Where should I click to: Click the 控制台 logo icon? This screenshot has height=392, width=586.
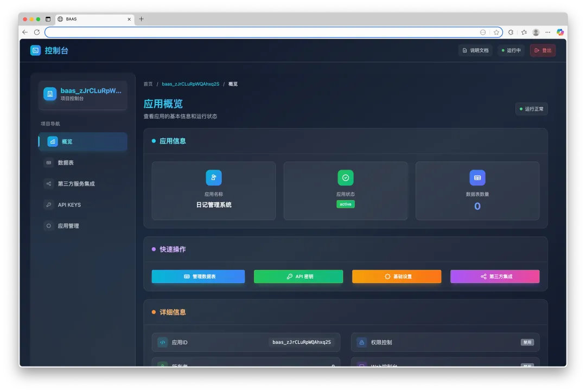[35, 50]
